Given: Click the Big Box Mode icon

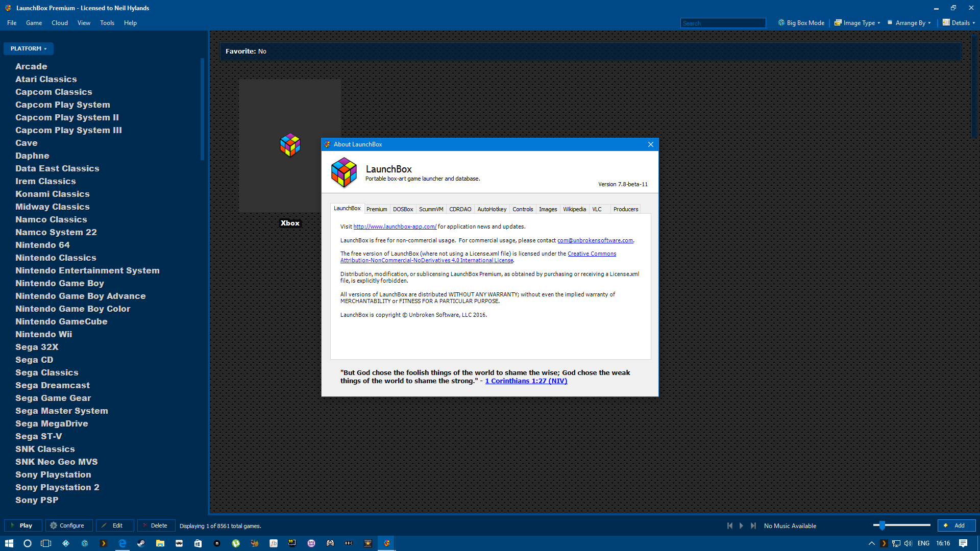Looking at the screenshot, I should pos(781,23).
